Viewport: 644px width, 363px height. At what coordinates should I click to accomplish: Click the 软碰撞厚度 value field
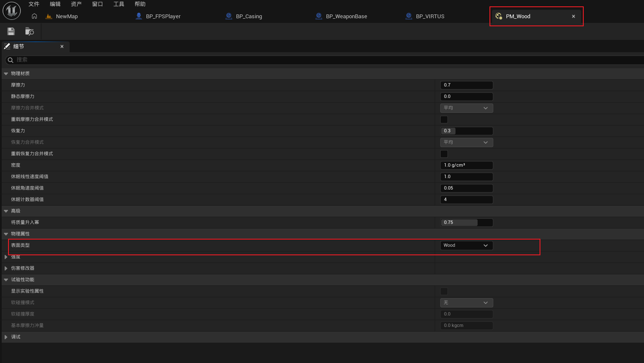(467, 314)
